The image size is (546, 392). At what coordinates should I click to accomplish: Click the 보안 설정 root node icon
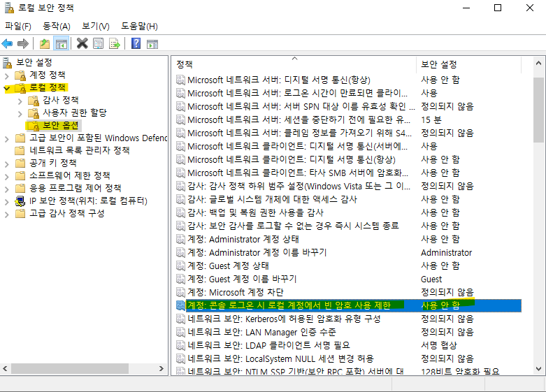point(7,63)
